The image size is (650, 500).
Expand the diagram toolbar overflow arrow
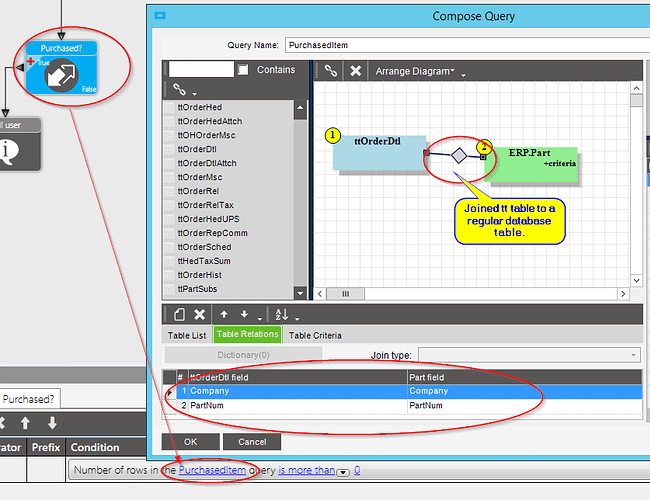[x=463, y=75]
